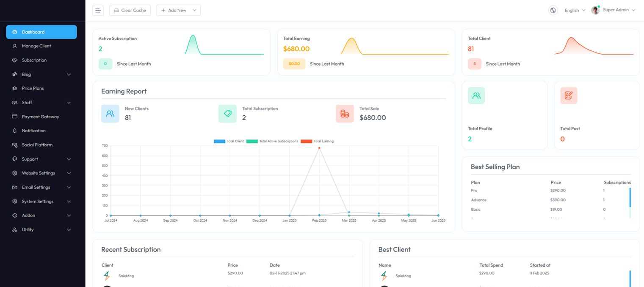644x287 pixels.
Task: Click the Price Plans layers icon
Action: [x=15, y=88]
